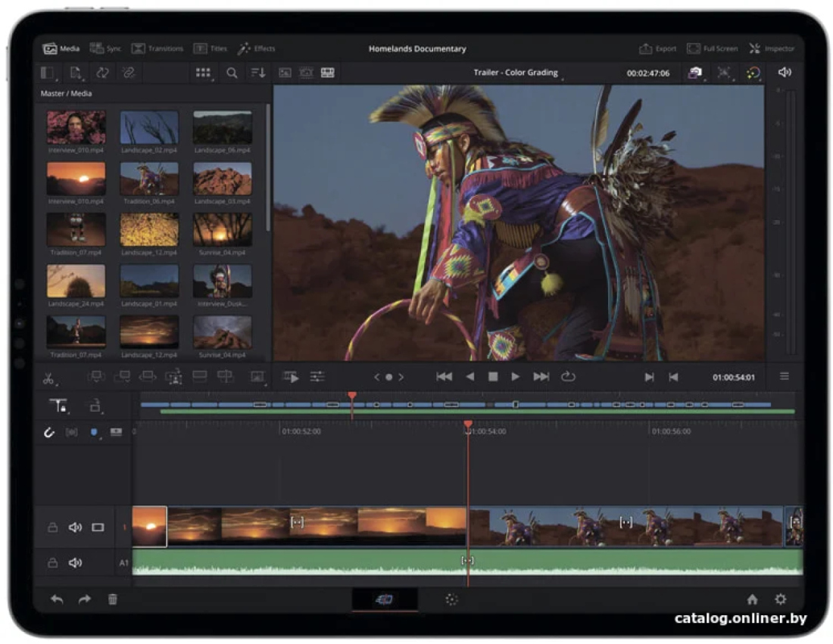833x644 pixels.
Task: Open the Export button in top bar
Action: pos(657,49)
